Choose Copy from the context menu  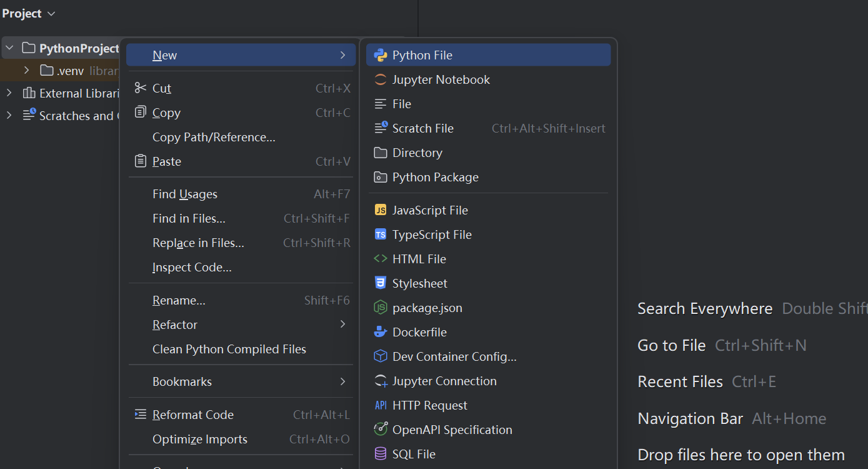[241, 113]
